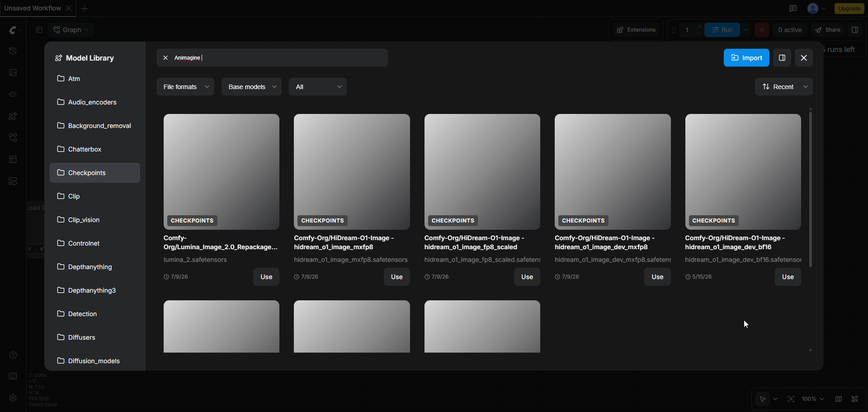Show the 0 active jobs queue

[790, 30]
